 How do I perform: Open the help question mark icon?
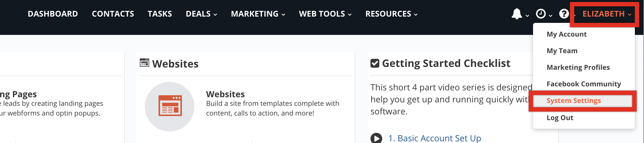coord(564,14)
